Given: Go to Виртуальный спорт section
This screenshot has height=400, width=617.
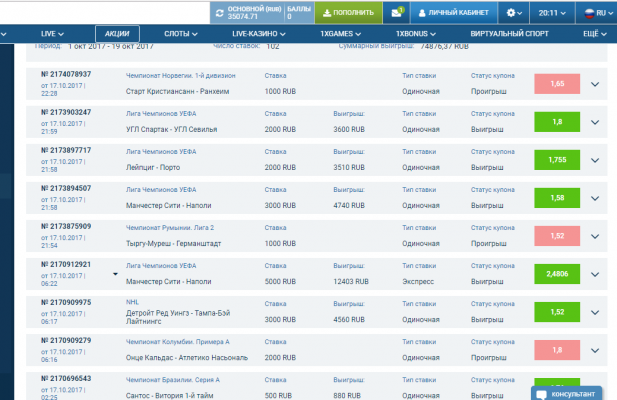Looking at the screenshot, I should (x=507, y=34).
